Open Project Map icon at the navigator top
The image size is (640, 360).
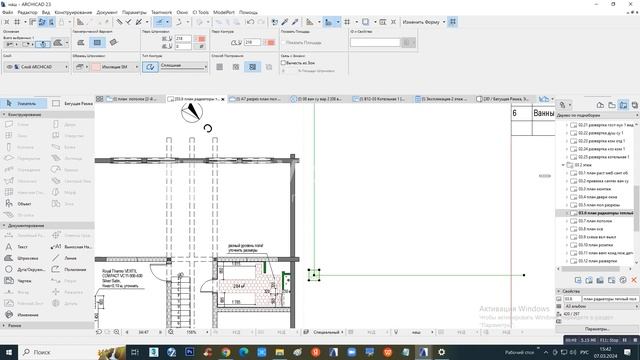pos(600,105)
